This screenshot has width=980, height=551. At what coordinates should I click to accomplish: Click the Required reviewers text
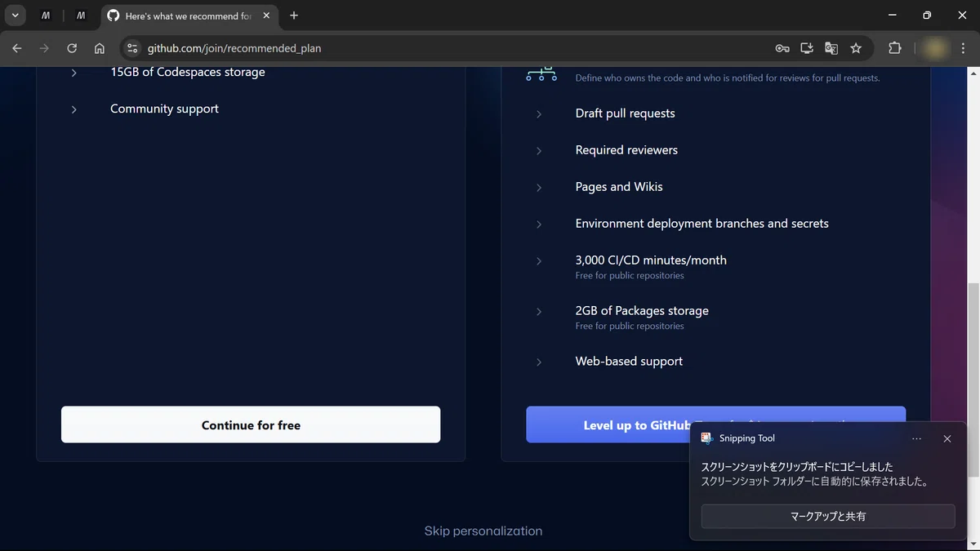pyautogui.click(x=626, y=150)
